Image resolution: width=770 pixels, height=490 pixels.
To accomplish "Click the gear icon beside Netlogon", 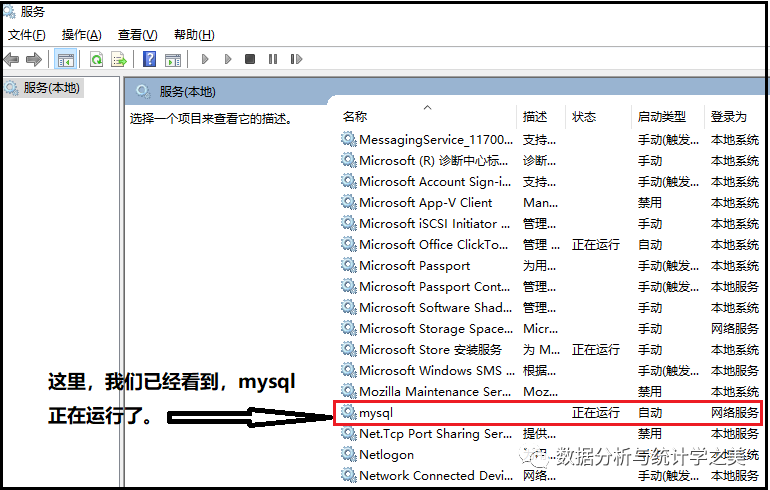I will pos(349,454).
